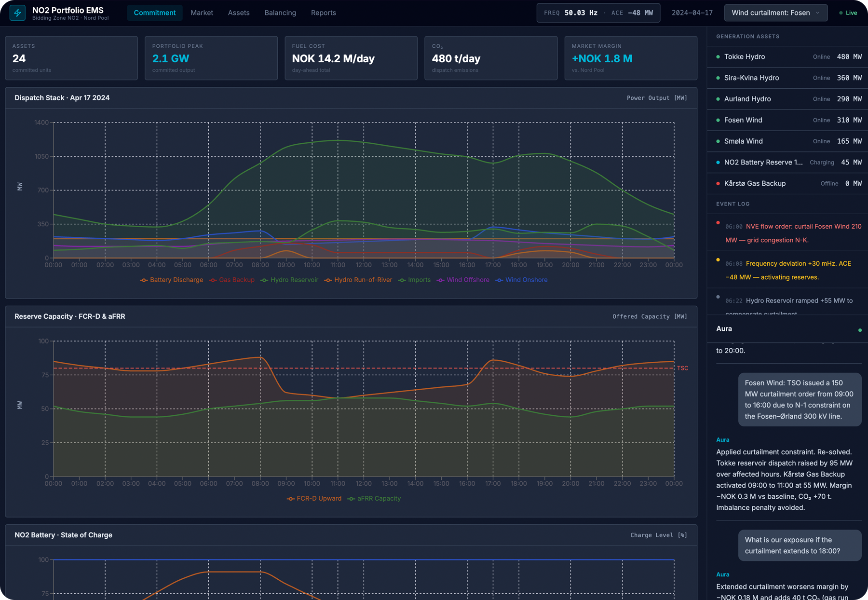Click the Power Output [MW] label
The image size is (868, 600).
pos(657,98)
